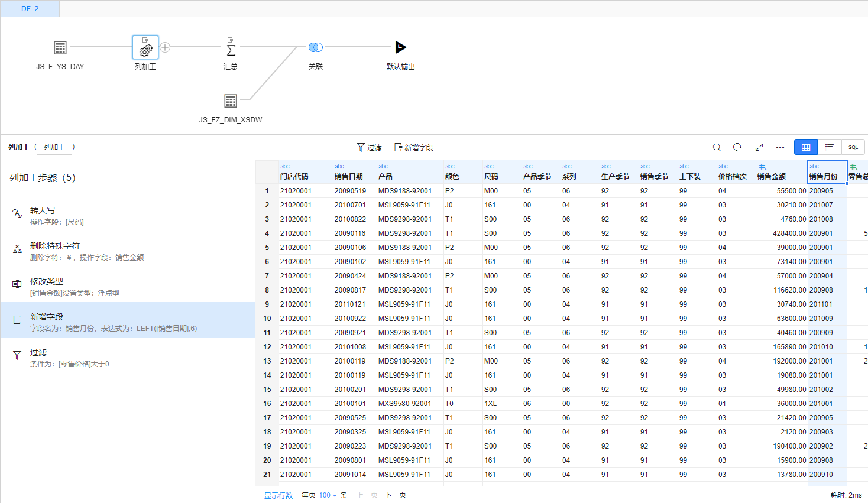Select the 列加工 gear node icon
Screen dimensions: 868x503
click(145, 47)
